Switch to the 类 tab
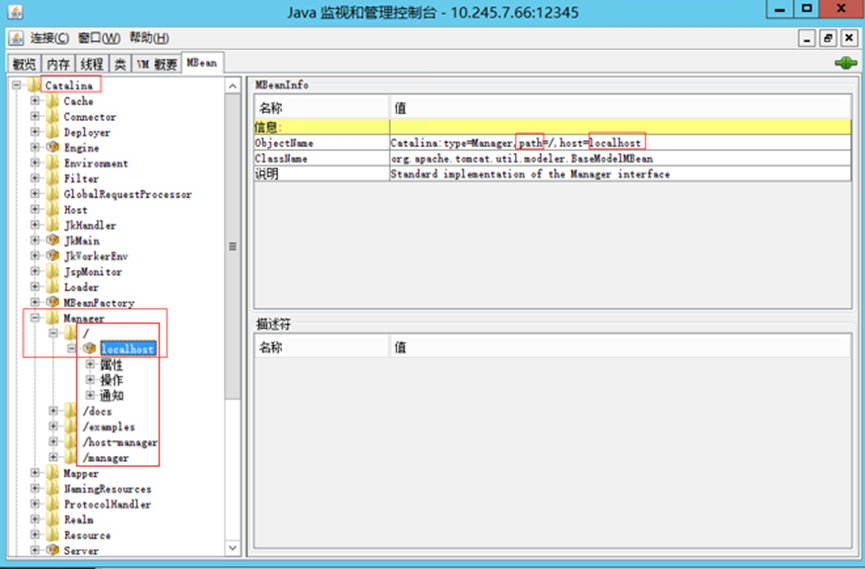The image size is (865, 569). click(120, 64)
